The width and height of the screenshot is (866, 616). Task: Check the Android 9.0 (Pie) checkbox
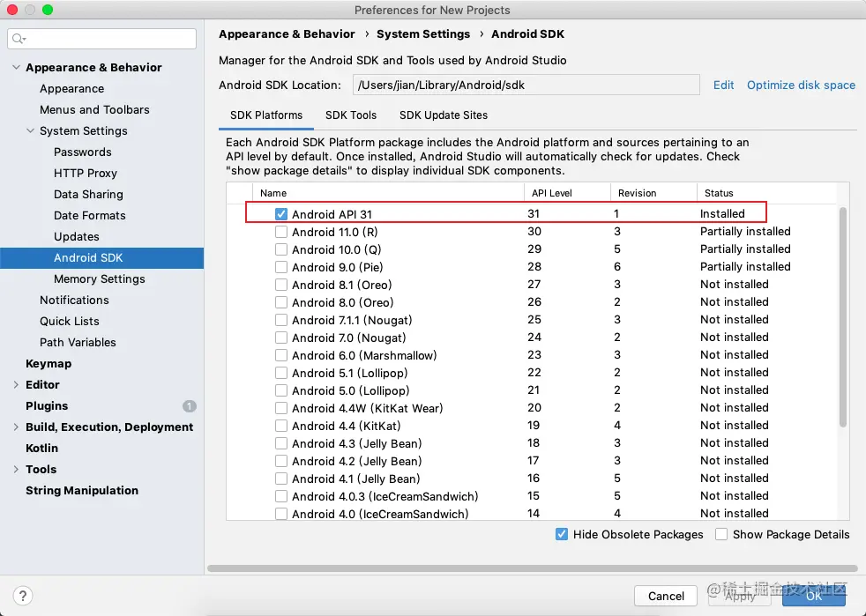[x=281, y=267]
